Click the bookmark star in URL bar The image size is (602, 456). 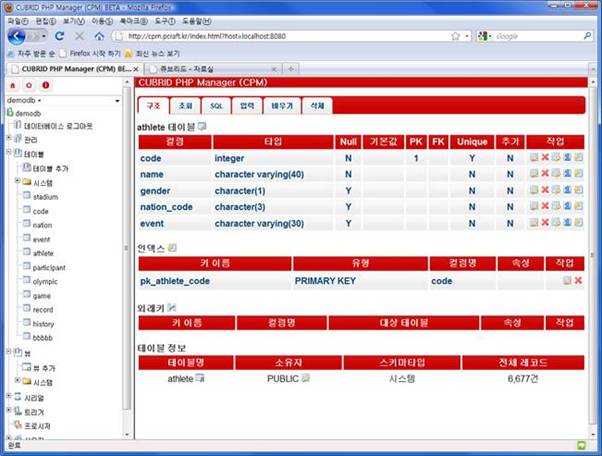[455, 36]
